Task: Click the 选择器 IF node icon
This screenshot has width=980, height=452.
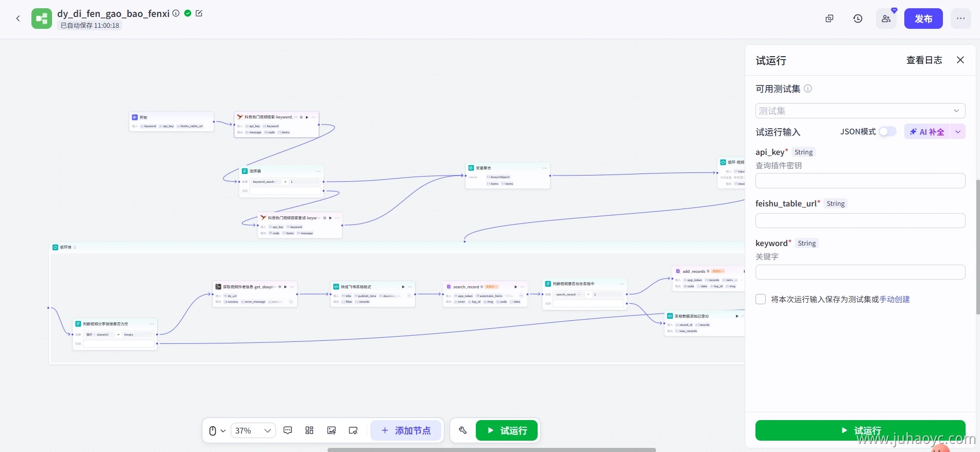Action: (245, 171)
